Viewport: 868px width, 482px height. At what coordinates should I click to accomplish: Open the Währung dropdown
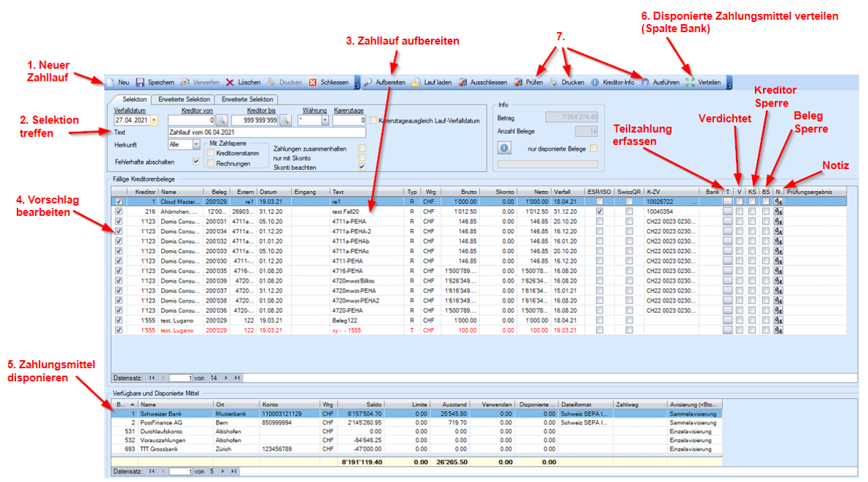point(325,120)
